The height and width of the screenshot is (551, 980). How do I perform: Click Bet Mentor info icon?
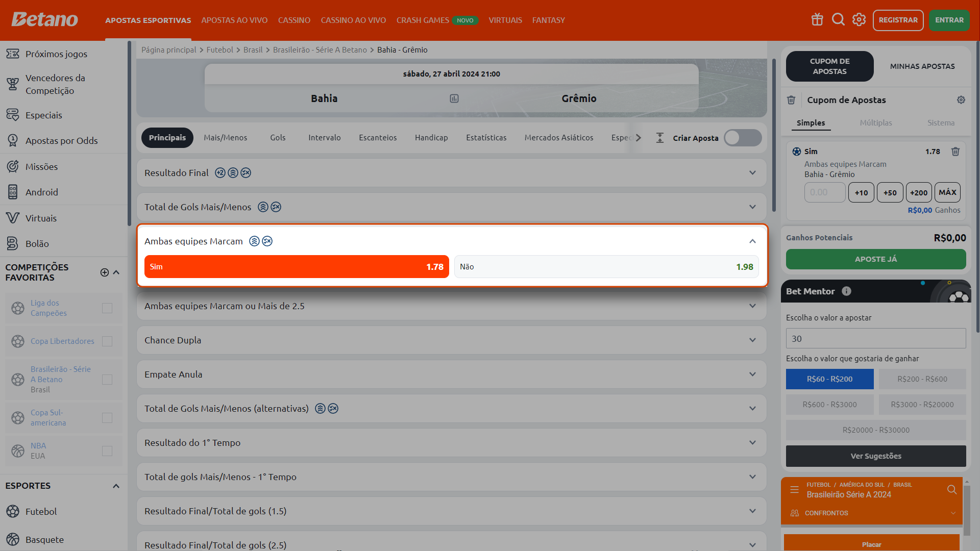coord(846,291)
